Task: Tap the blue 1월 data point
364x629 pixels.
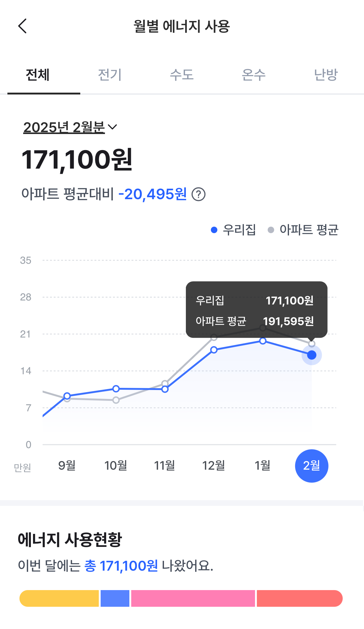Action: click(263, 341)
